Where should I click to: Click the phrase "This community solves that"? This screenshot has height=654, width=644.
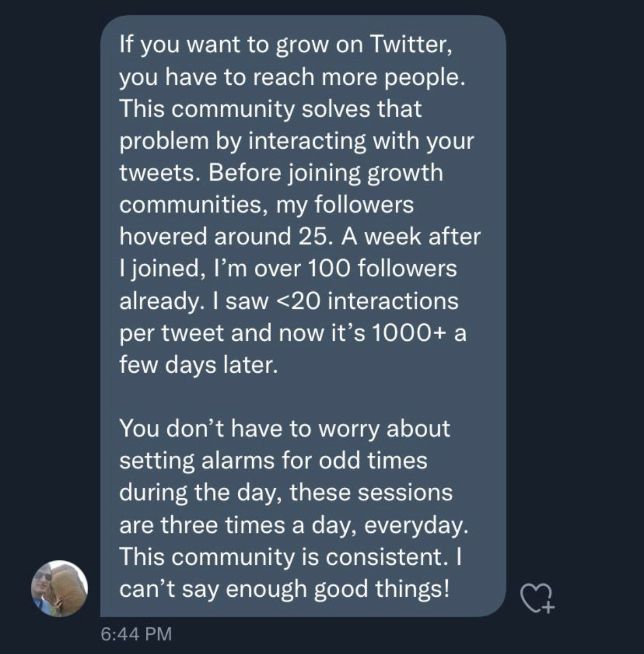coord(270,108)
